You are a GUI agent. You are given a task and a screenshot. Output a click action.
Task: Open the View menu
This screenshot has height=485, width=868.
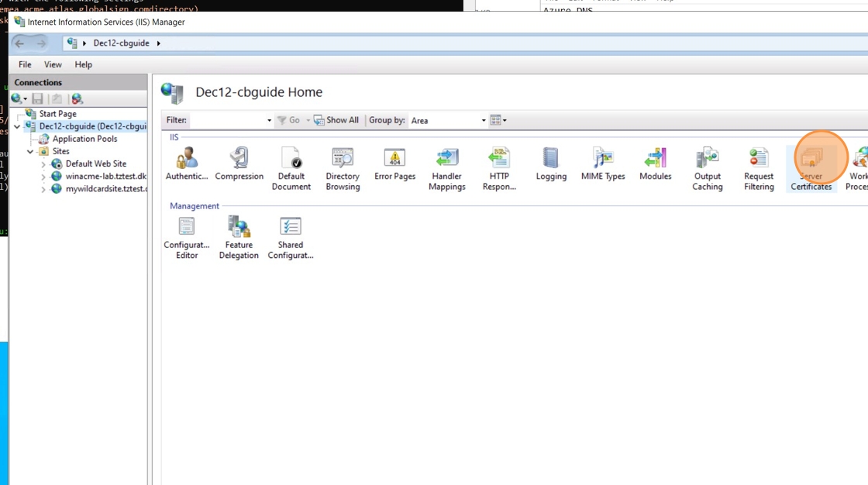(53, 65)
